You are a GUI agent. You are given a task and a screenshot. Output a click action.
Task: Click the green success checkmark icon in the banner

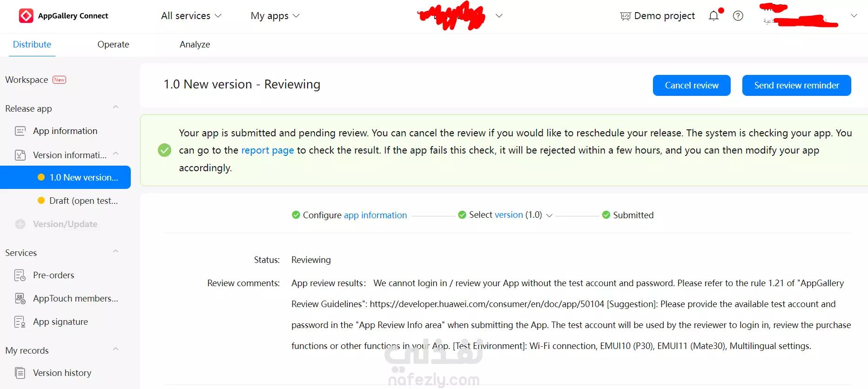[x=164, y=150]
